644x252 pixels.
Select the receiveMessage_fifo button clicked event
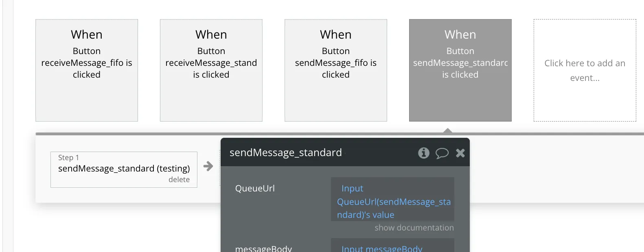pos(87,70)
